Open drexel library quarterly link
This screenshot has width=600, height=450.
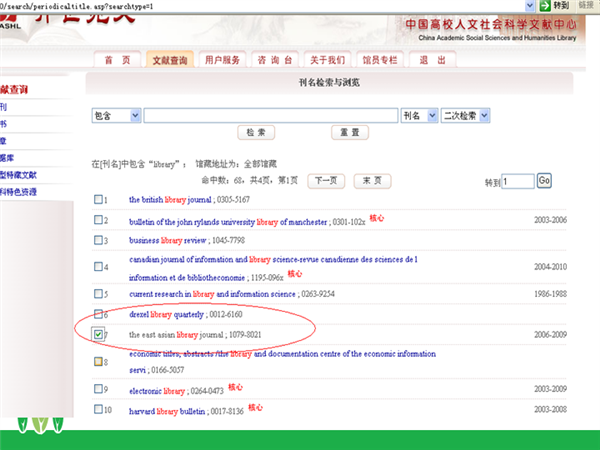coord(166,315)
